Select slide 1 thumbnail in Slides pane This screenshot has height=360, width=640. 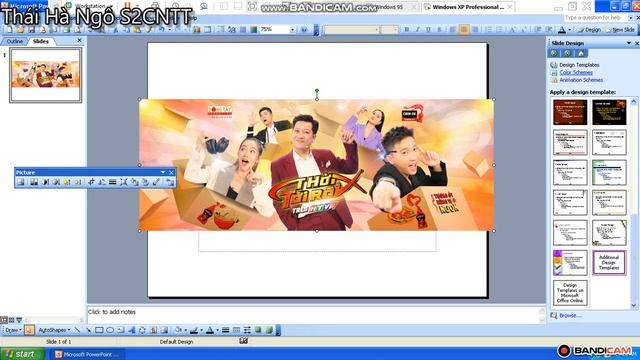coord(46,75)
